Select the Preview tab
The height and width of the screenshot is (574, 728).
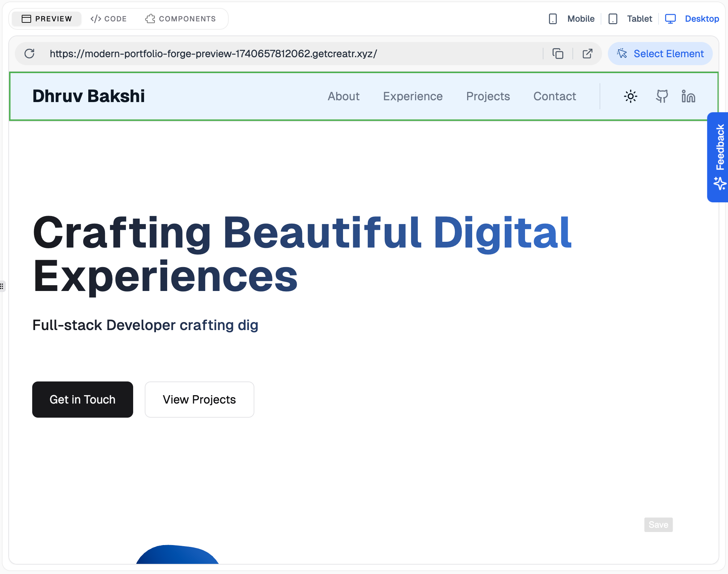(47, 19)
